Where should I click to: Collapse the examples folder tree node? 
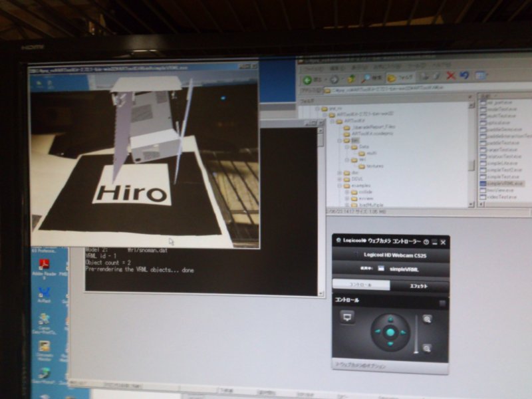(339, 186)
